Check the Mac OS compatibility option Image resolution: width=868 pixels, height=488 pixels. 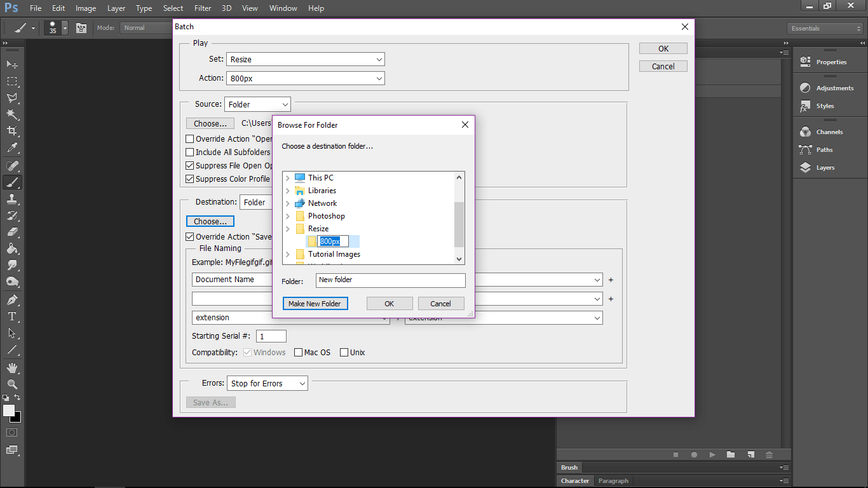(298, 352)
